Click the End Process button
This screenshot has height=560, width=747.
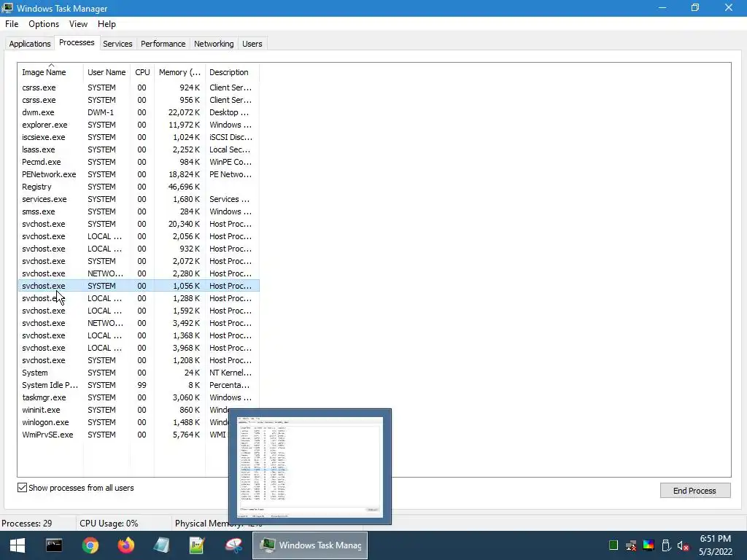pos(694,491)
